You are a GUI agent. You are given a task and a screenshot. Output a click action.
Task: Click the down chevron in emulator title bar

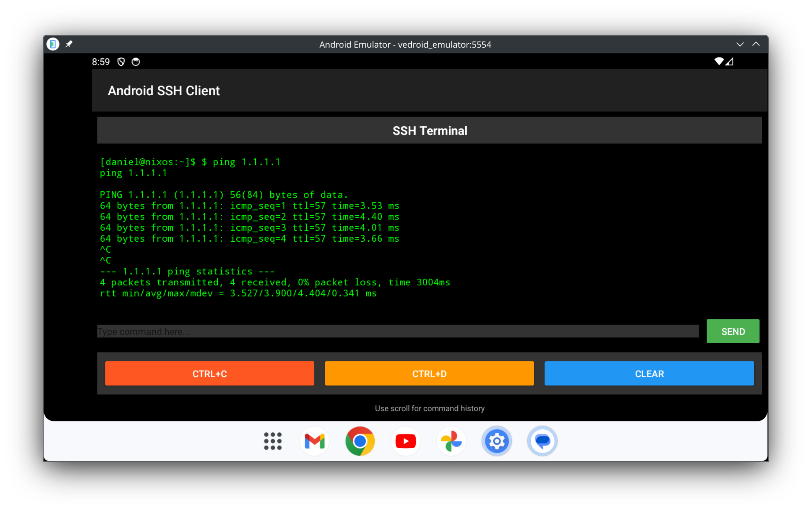tap(740, 44)
